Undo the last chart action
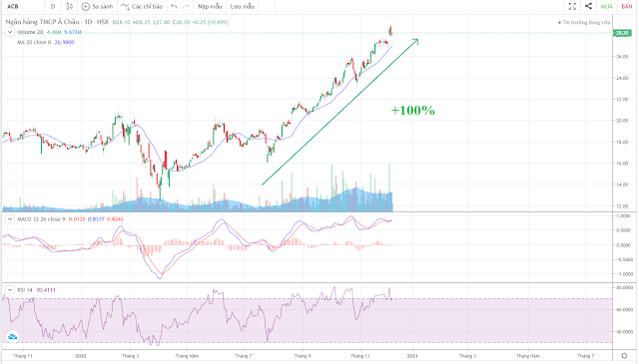Viewport: 639px width, 364px height. pyautogui.click(x=174, y=7)
